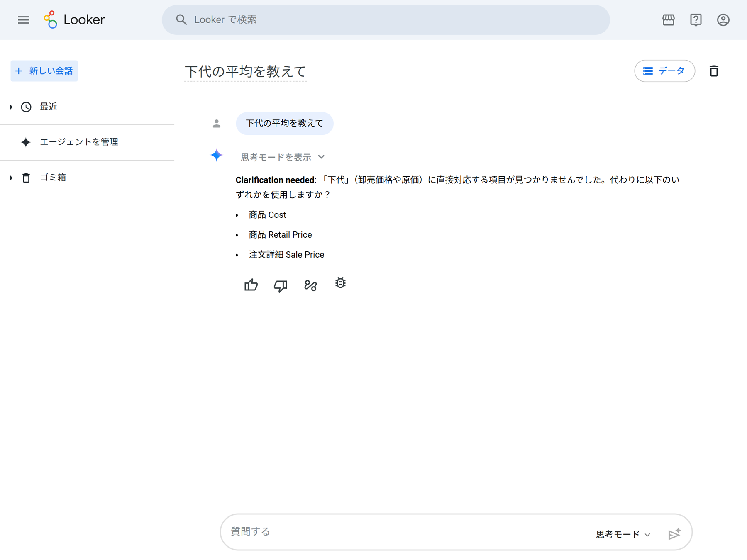
Task: Click the clock icon beside 最近
Action: click(26, 107)
